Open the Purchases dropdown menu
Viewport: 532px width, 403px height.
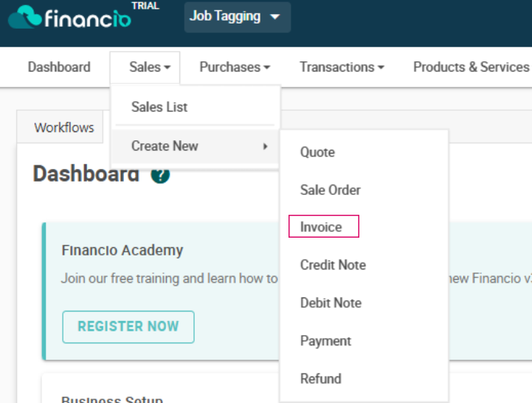pos(235,67)
